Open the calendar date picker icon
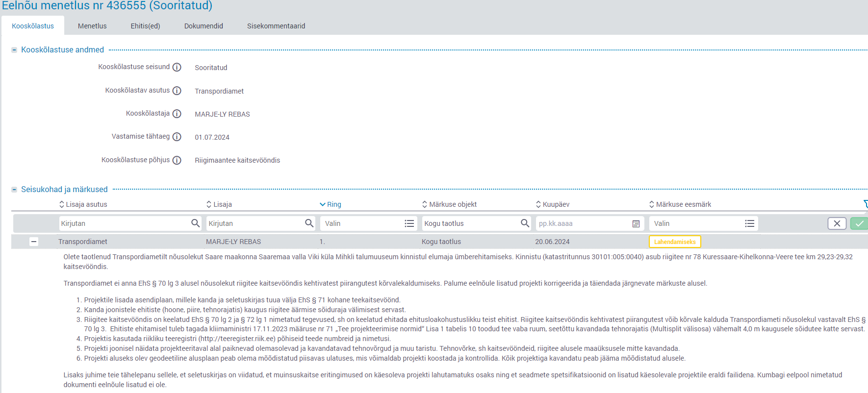Image resolution: width=868 pixels, height=393 pixels. click(636, 224)
